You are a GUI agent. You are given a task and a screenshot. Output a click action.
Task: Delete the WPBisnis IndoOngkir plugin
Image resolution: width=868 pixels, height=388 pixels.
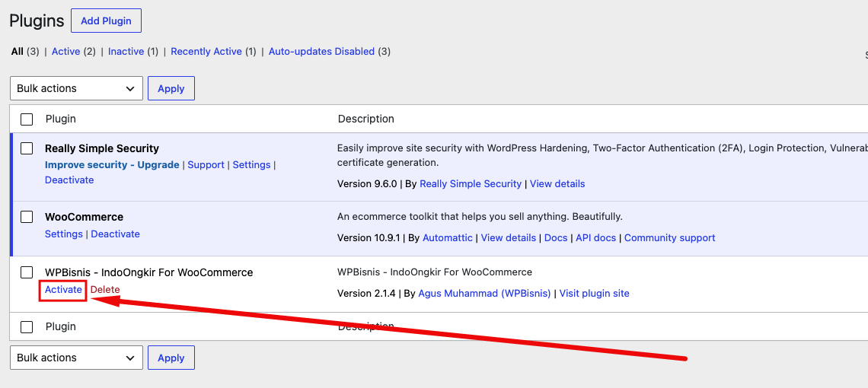point(105,289)
